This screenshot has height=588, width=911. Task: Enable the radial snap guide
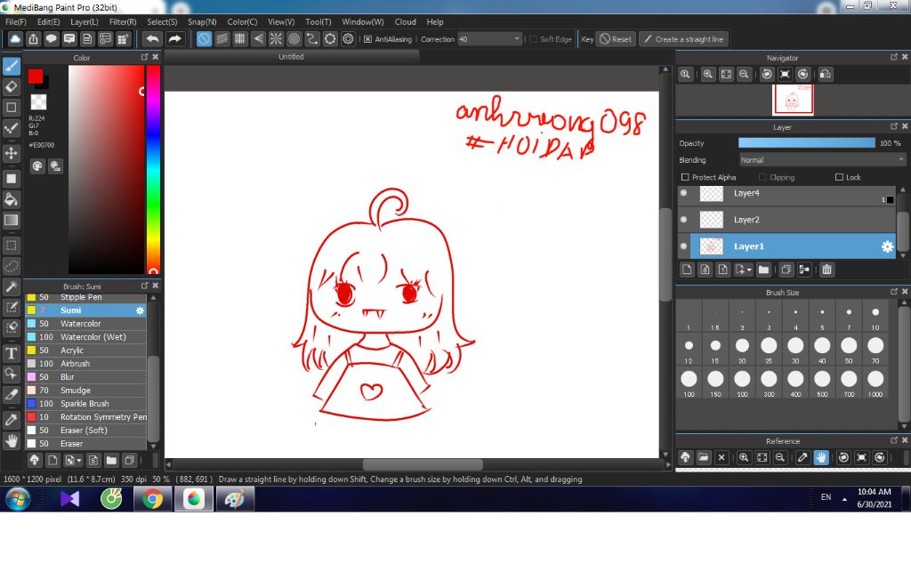pyautogui.click(x=276, y=39)
